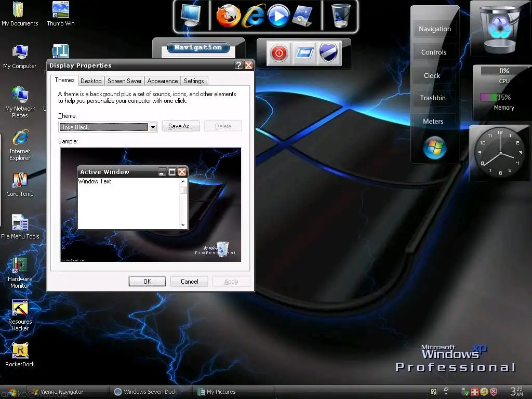This screenshot has height=399, width=532.
Task: Open File Menu Tools shortcut
Action: (20, 227)
